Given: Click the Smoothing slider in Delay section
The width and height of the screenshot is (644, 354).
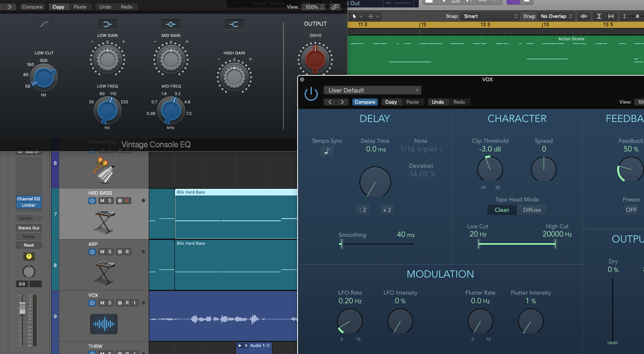Looking at the screenshot, I should 341,244.
